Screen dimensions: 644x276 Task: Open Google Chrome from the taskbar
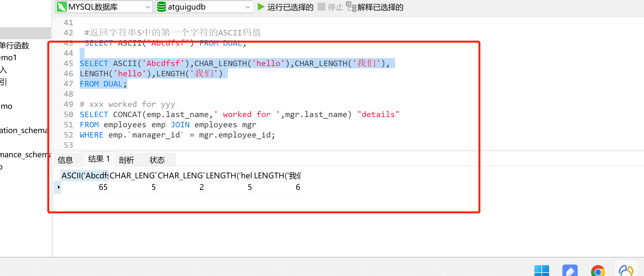coord(598,271)
